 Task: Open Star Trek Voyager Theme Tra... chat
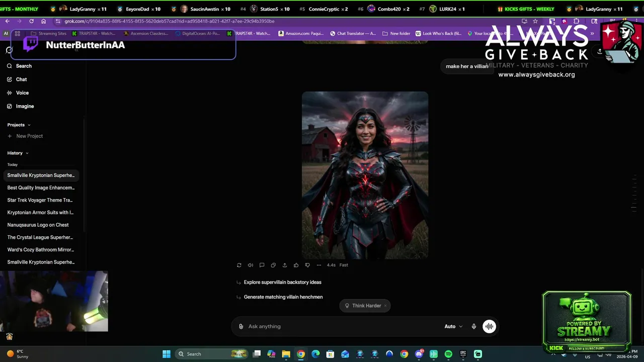click(41, 200)
